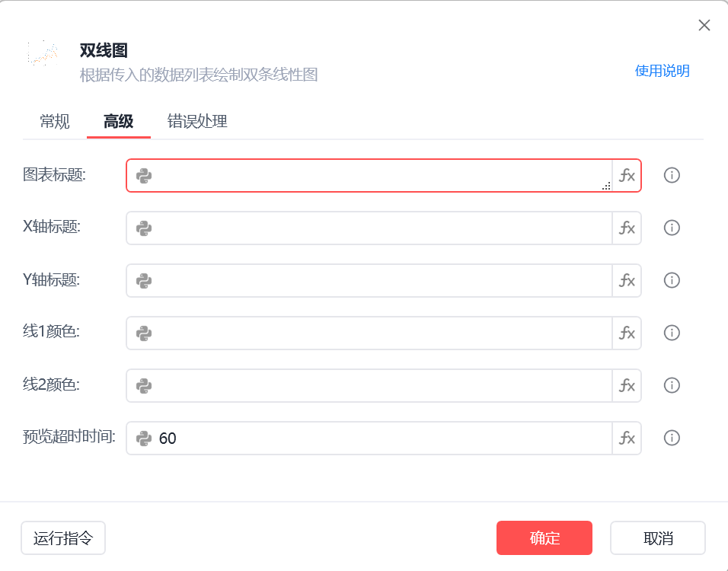
Task: Open fx expression editor for 线2颜色
Action: point(627,386)
